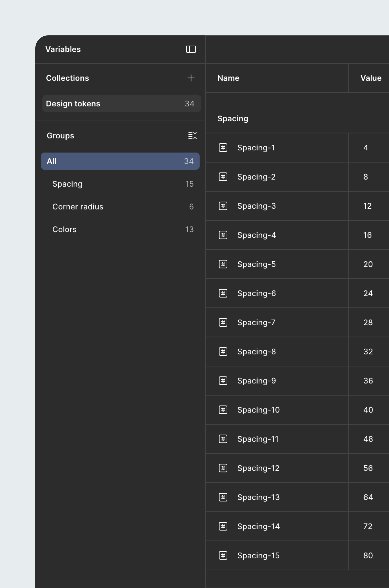The image size is (389, 588).
Task: Select the Spacing-8 variable name
Action: 256,352
